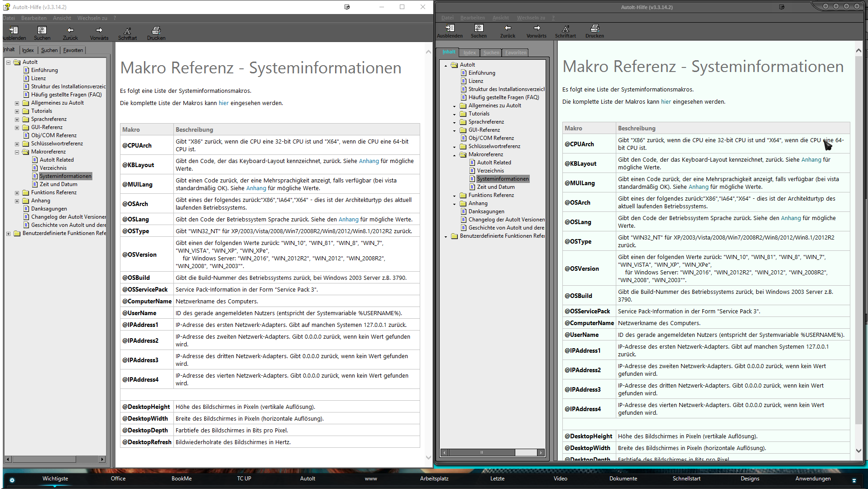868x489 pixels.
Task: Click Ausblenden icon in right dark window
Action: click(x=450, y=29)
